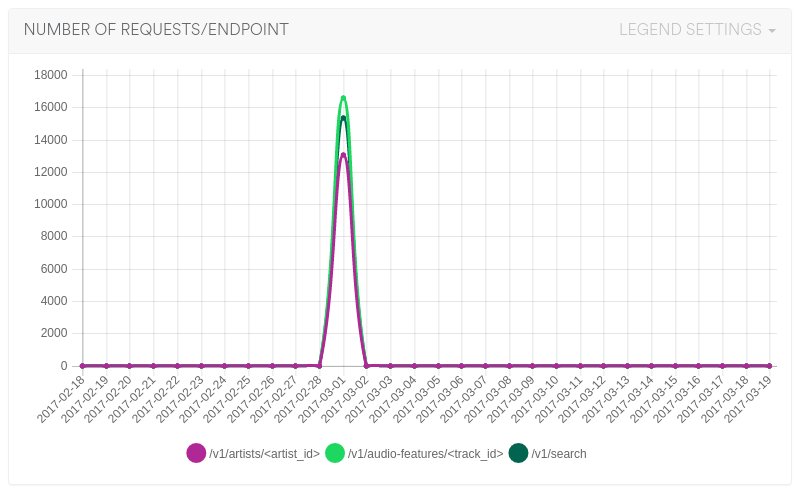Click the purple /v1/artists legend circle
807x489 pixels.
click(x=196, y=453)
